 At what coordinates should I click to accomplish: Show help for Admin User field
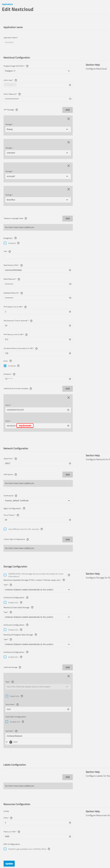click(x=16, y=80)
